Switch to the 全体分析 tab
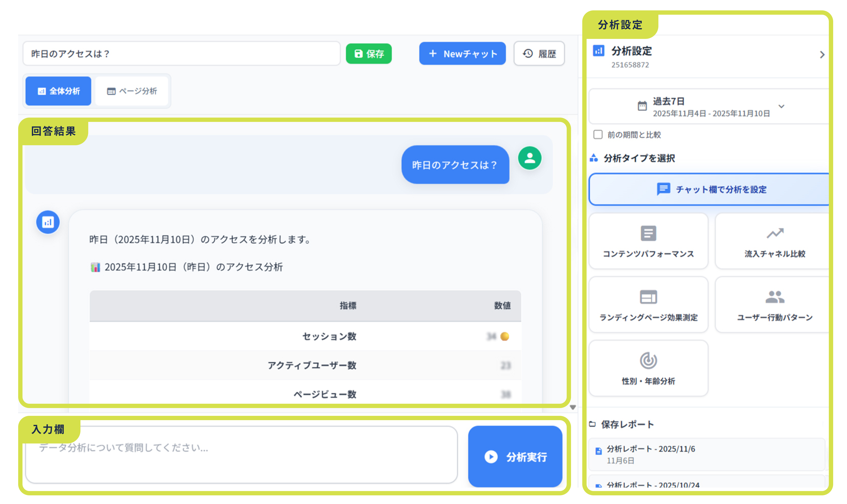 tap(58, 91)
